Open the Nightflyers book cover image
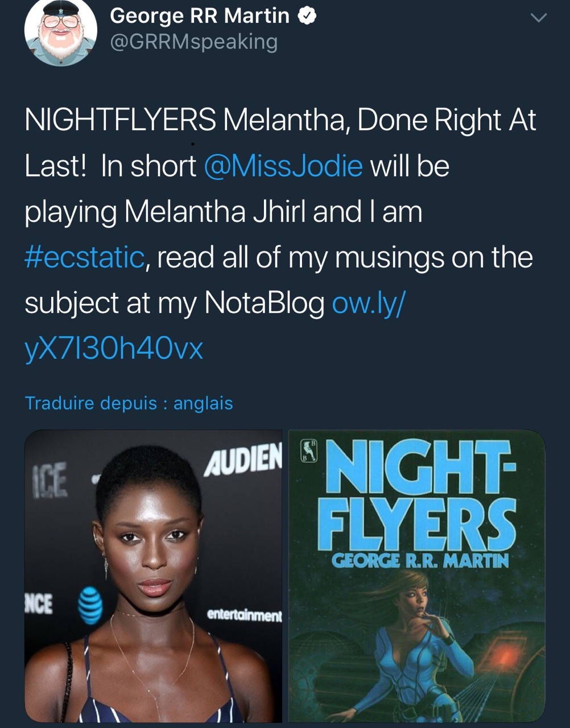 pyautogui.click(x=417, y=576)
